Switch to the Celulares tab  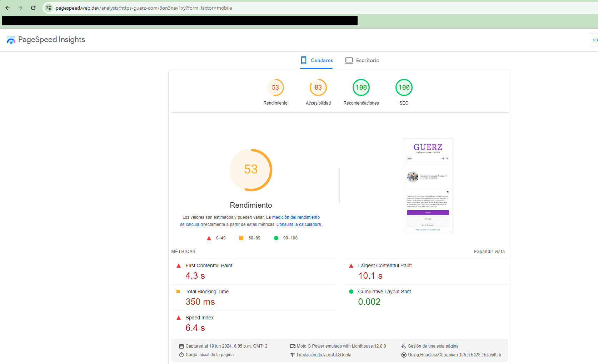[317, 60]
